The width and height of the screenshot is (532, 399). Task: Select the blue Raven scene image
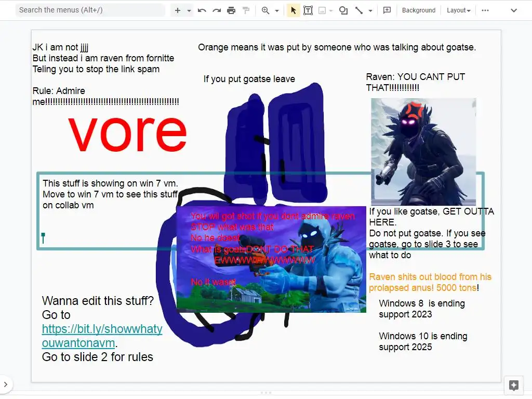[271, 259]
